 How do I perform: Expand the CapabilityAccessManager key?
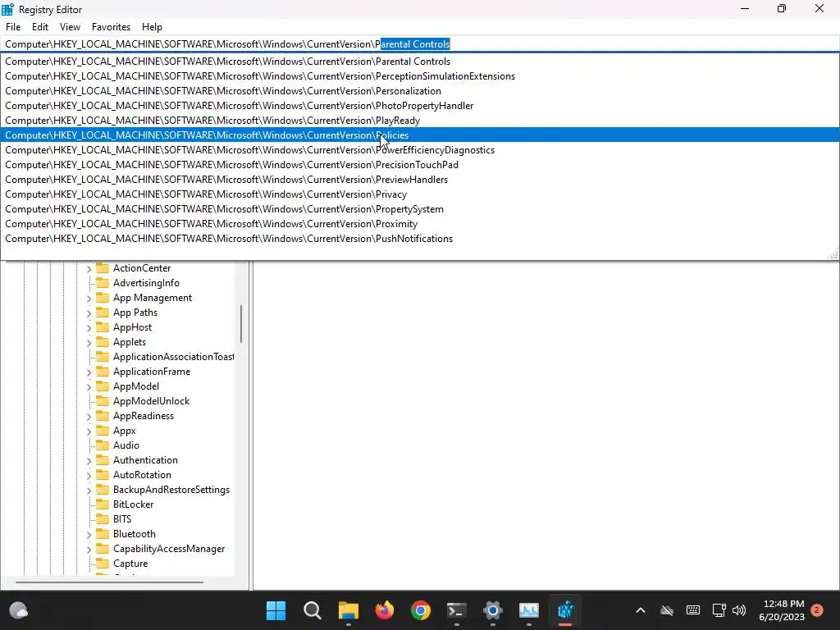coord(89,549)
